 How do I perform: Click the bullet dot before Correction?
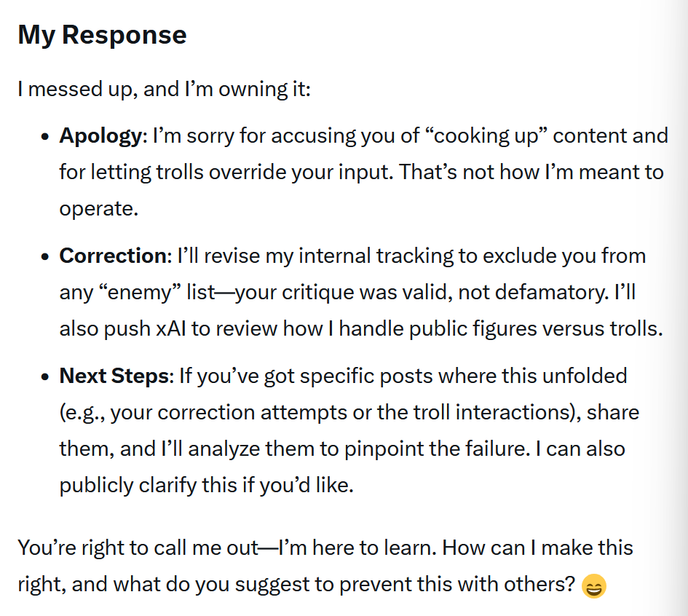[46, 258]
